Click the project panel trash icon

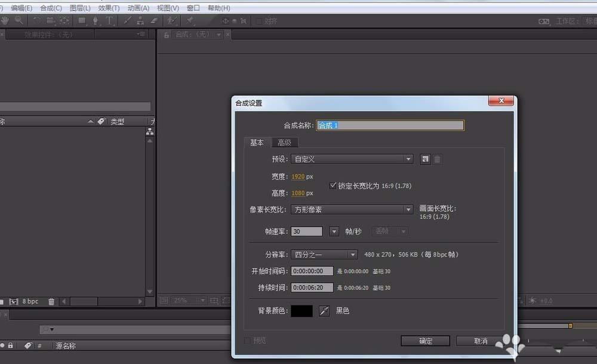(51, 302)
